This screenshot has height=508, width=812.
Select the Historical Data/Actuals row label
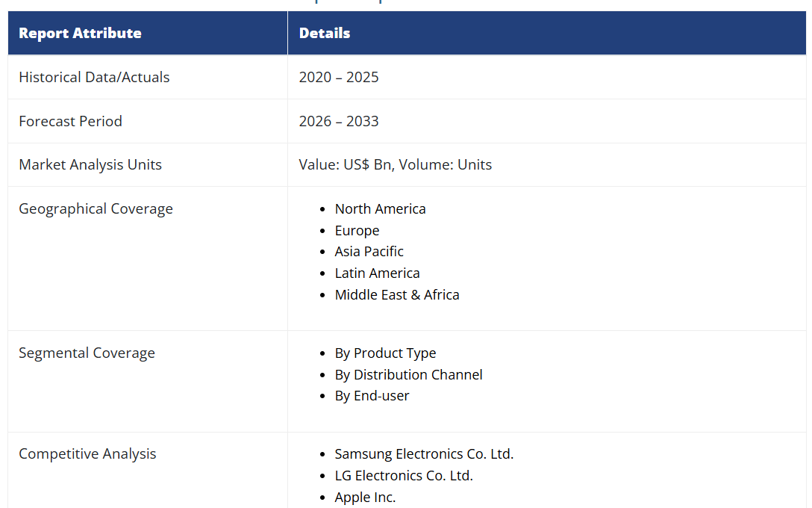[94, 77]
